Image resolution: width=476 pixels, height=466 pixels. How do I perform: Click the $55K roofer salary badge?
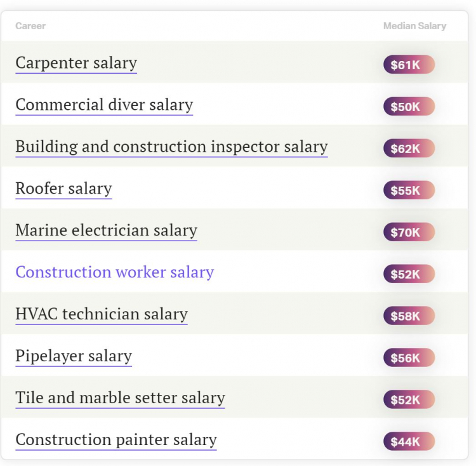click(x=409, y=190)
